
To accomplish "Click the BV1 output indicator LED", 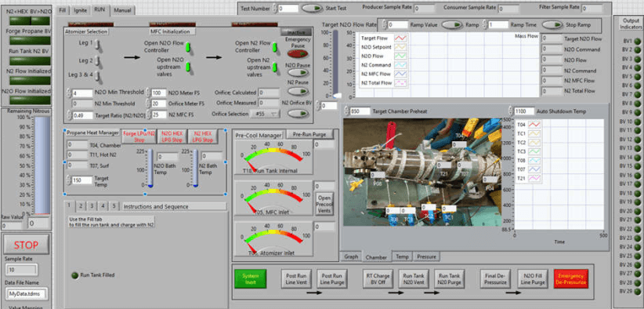I will (638, 41).
